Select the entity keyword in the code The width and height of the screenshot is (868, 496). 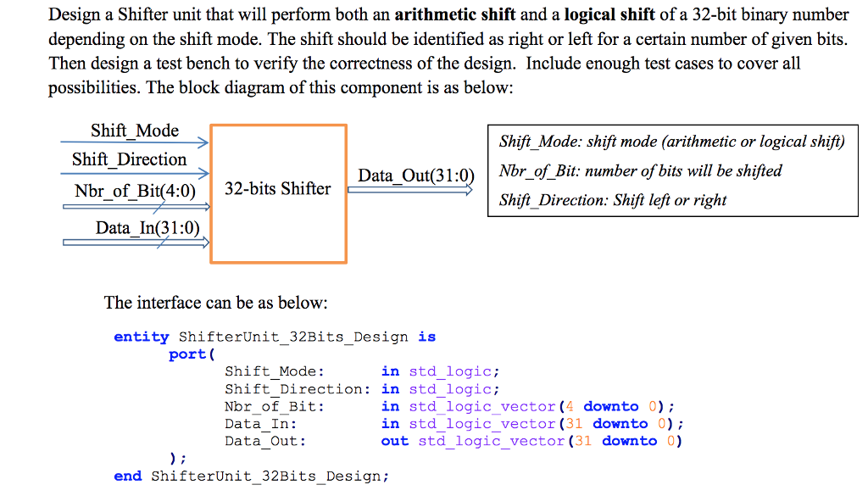141,337
